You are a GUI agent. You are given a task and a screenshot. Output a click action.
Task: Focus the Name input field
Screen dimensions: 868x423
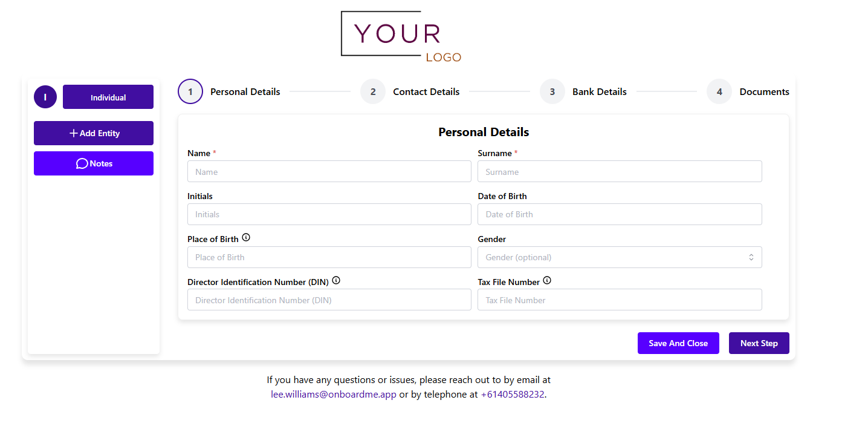329,172
